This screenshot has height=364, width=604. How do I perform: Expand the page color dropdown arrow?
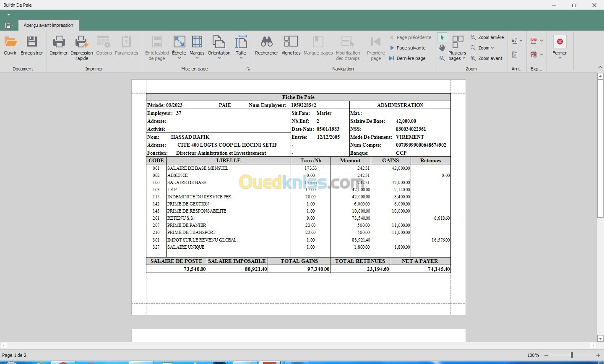click(x=521, y=41)
